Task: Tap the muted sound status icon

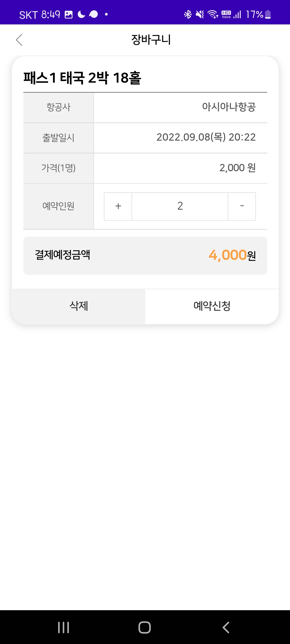Action: click(200, 14)
